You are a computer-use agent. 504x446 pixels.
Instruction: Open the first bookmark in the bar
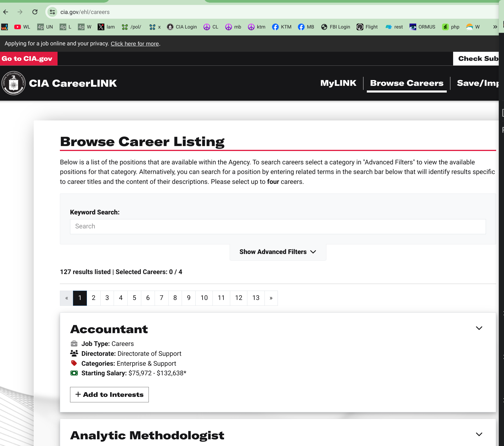4,27
